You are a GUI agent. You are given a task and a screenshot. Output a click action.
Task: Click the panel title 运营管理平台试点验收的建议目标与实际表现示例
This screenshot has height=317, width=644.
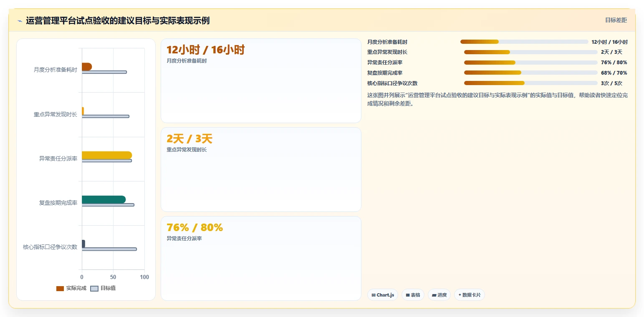point(118,20)
